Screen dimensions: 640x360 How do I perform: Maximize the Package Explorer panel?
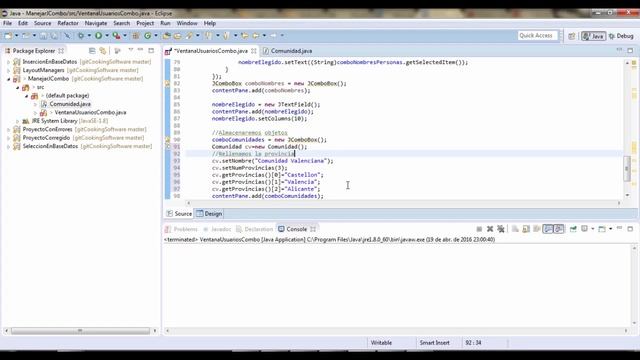coord(151,51)
